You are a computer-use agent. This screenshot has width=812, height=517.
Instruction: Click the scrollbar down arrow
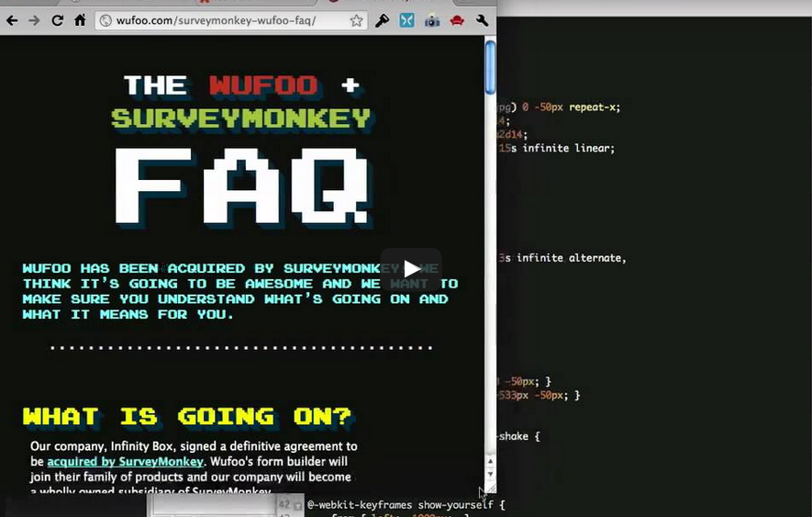[x=490, y=474]
